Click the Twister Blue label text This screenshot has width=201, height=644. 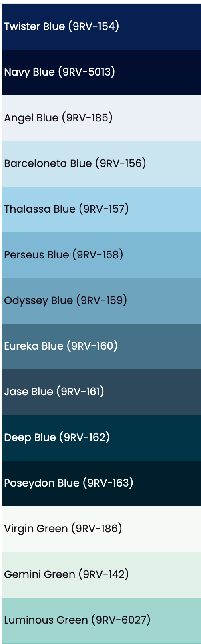coord(62,26)
